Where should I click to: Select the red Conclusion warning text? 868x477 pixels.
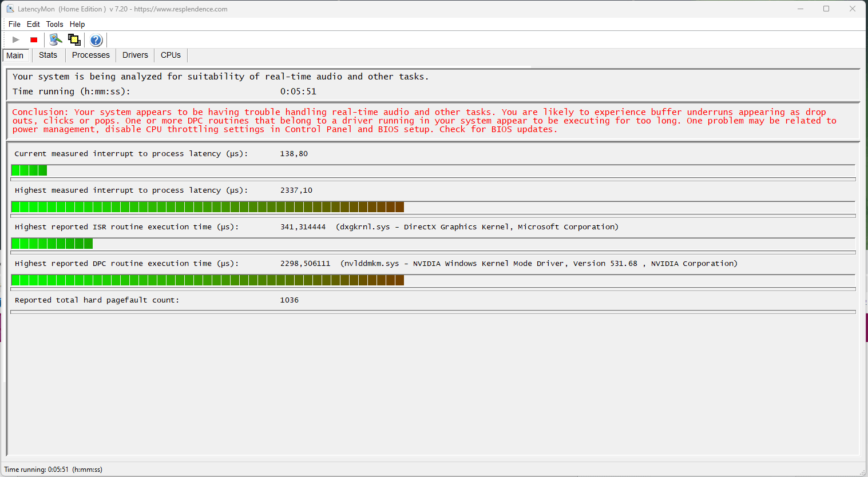pos(424,121)
